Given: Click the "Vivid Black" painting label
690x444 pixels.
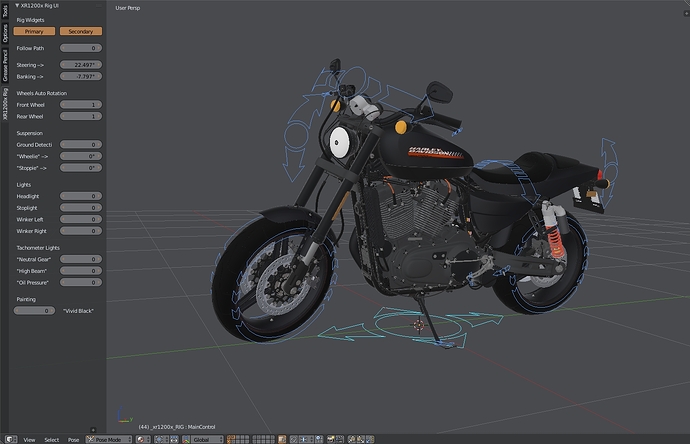Looking at the screenshot, I should (78, 311).
